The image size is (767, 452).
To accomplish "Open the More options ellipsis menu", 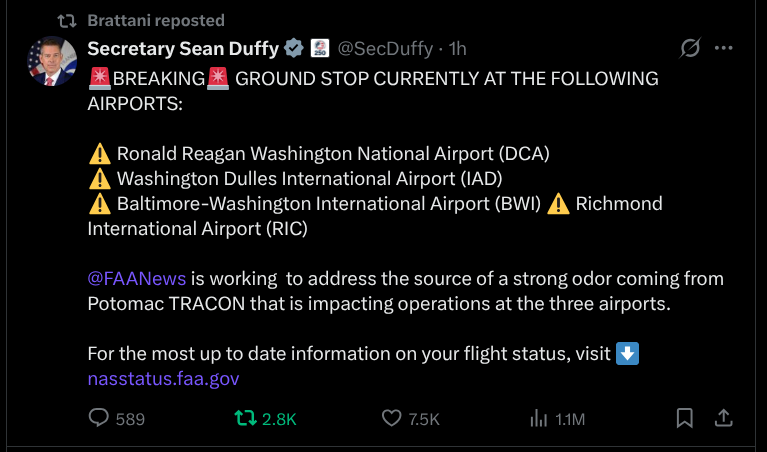I will point(724,48).
